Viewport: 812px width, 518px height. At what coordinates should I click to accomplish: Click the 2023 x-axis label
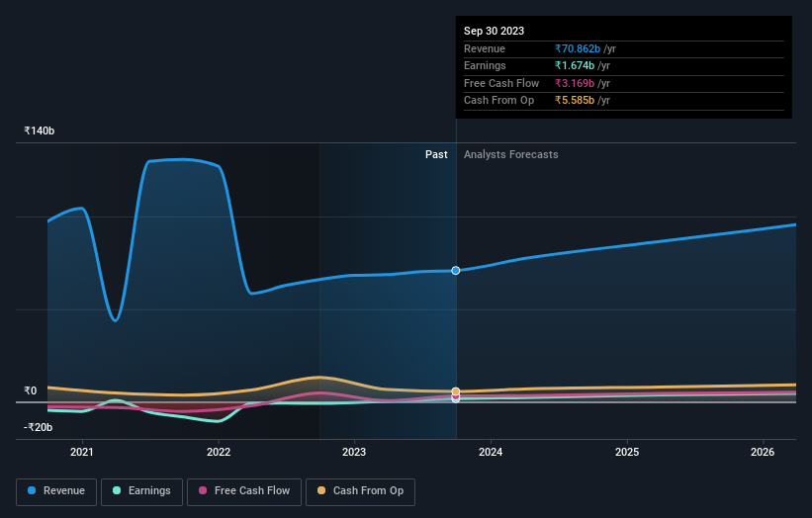pyautogui.click(x=354, y=452)
